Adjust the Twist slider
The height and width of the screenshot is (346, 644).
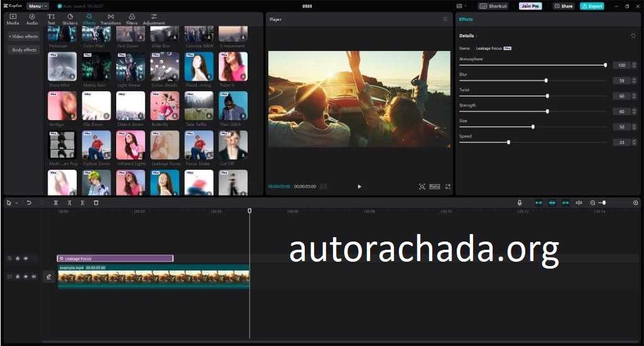pos(547,96)
